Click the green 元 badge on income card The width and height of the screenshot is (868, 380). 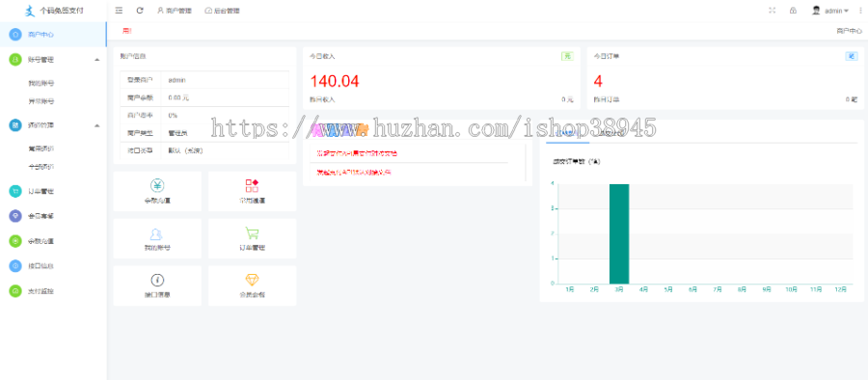567,56
